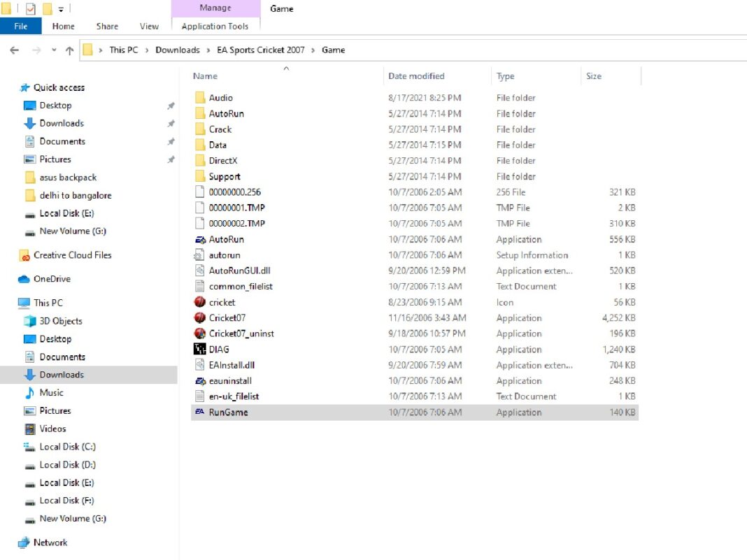Expand the Quick Access Toolbar customize dropdown
Viewport: 747px width, 560px height.
coord(61,9)
